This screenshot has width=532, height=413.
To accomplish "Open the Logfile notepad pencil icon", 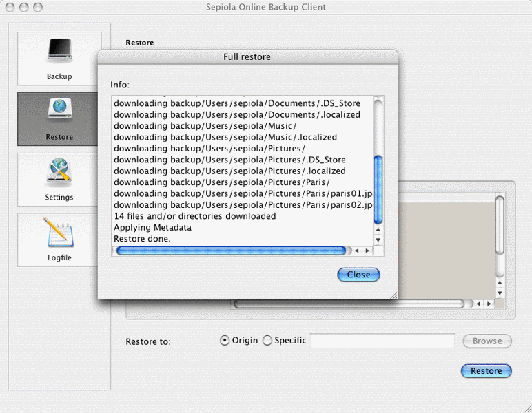I will pyautogui.click(x=59, y=233).
